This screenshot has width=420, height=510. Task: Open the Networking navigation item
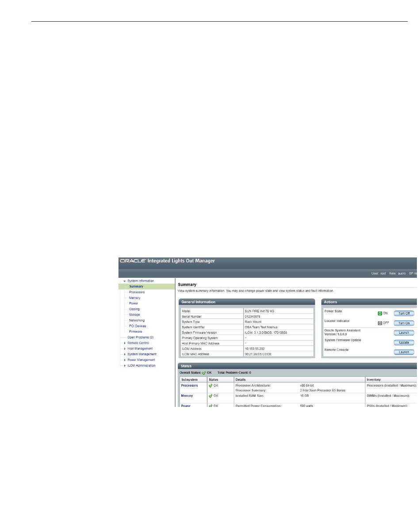point(137,320)
